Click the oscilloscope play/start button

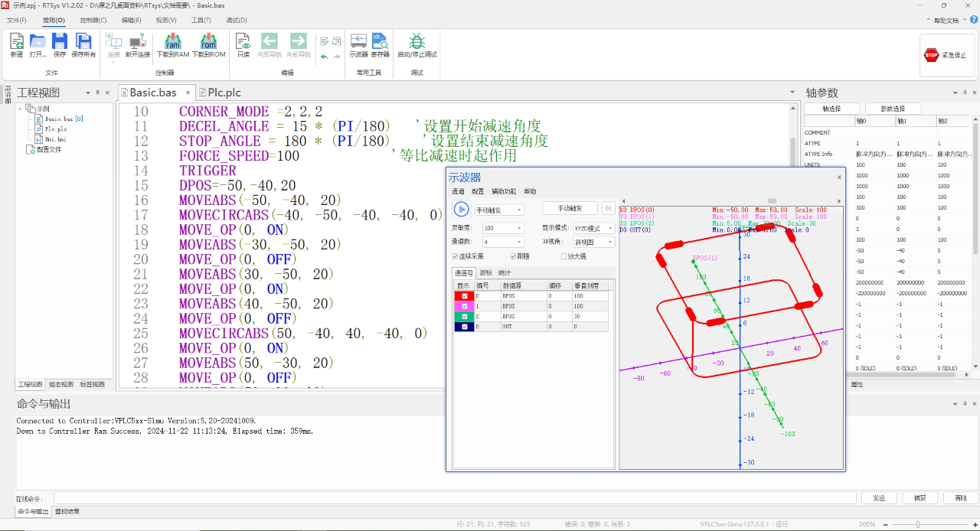click(x=461, y=209)
